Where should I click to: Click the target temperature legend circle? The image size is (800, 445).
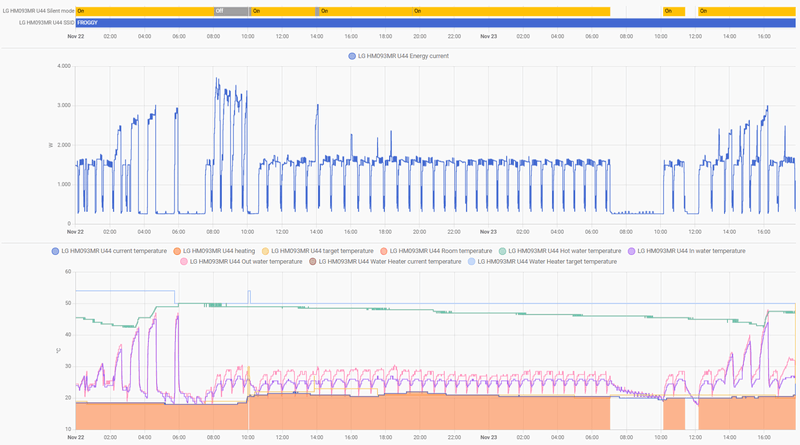click(265, 251)
